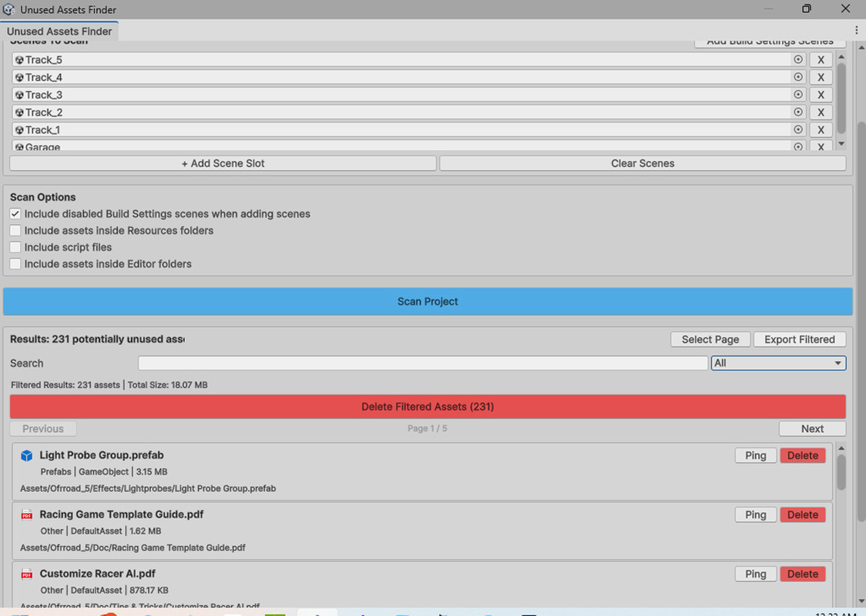
Task: Open the All asset type filter dropdown
Action: point(778,363)
